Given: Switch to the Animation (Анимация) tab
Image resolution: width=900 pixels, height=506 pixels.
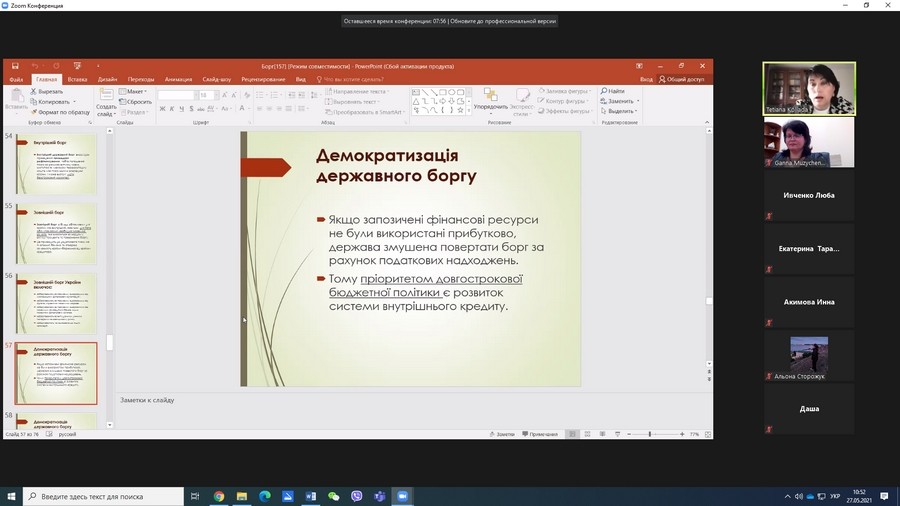Looking at the screenshot, I should click(x=178, y=79).
